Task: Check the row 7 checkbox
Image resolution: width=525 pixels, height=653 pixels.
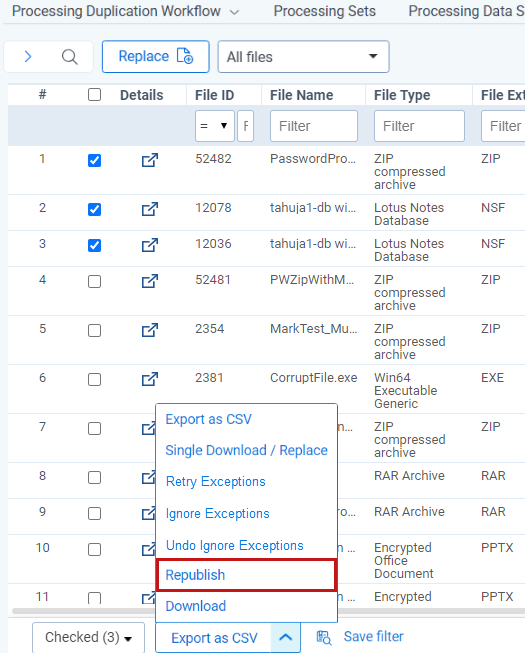Action: point(95,428)
